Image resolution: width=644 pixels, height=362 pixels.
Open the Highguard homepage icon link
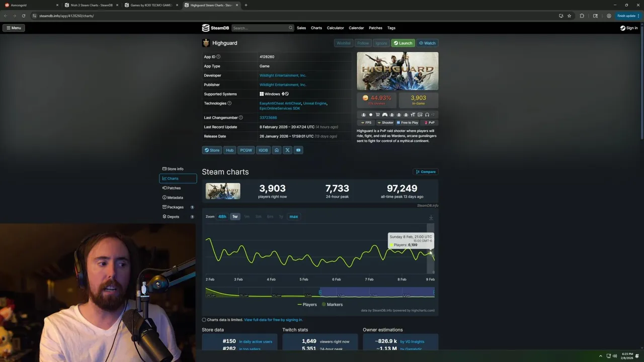pos(276,150)
